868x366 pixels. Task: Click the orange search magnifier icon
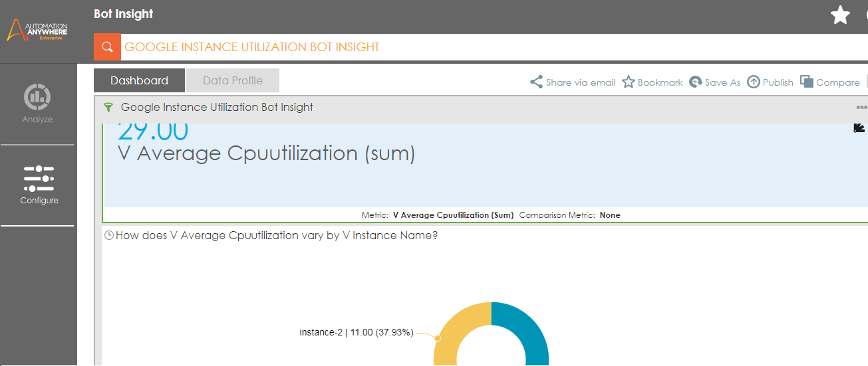tap(106, 47)
